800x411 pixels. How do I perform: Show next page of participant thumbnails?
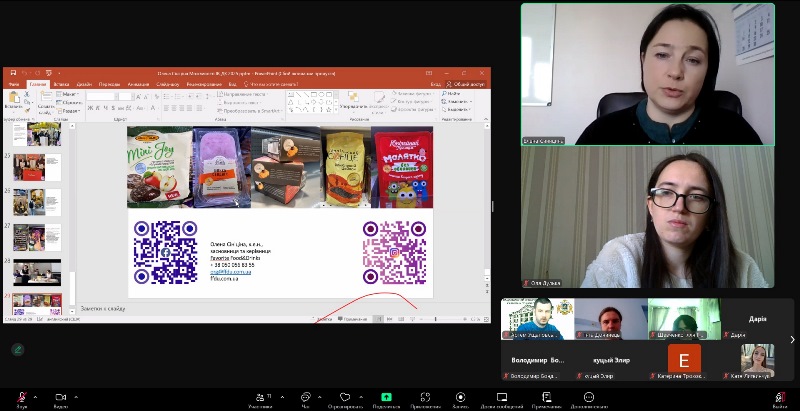click(x=792, y=339)
